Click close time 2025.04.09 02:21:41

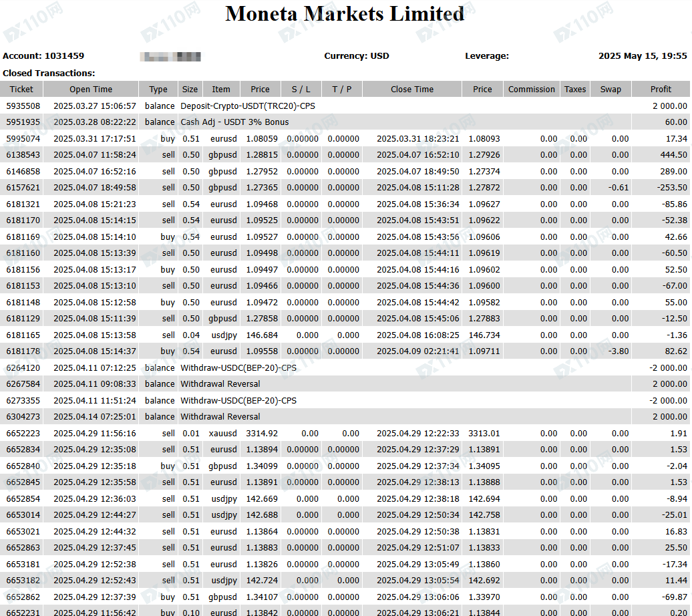[x=418, y=351]
